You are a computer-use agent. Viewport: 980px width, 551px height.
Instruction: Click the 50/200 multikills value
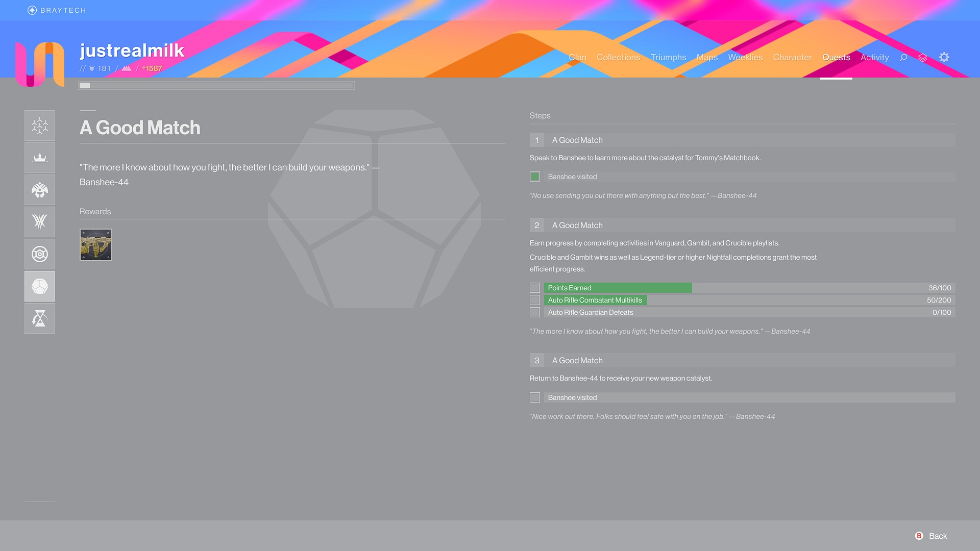coord(939,300)
